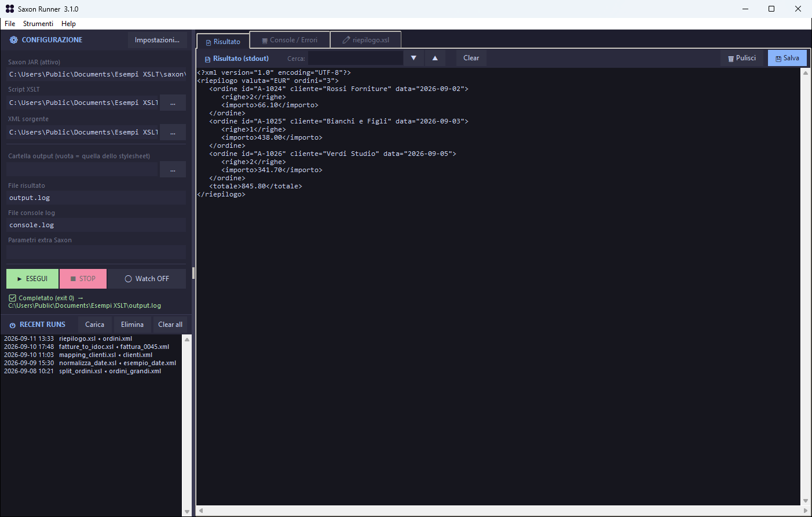Click the Recent Runs scrollbar up arrow
812x517 pixels.
click(x=186, y=340)
